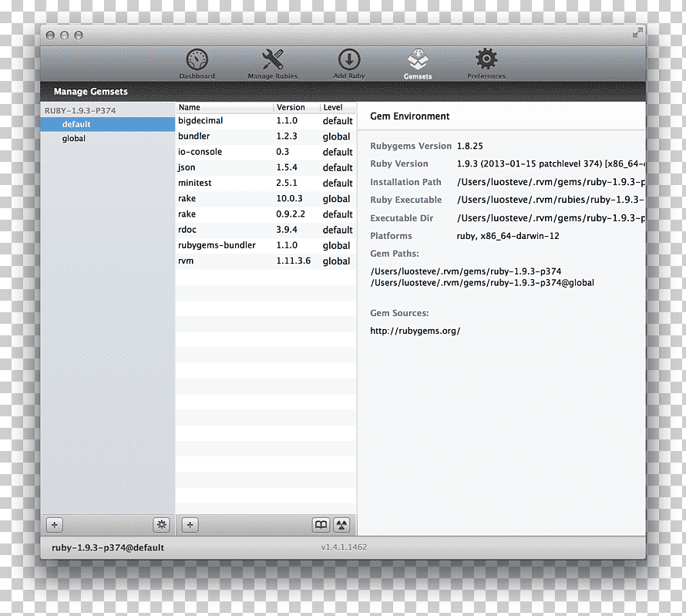Select the rake 10.0.3 row
The width and height of the screenshot is (686, 616).
[x=266, y=199]
